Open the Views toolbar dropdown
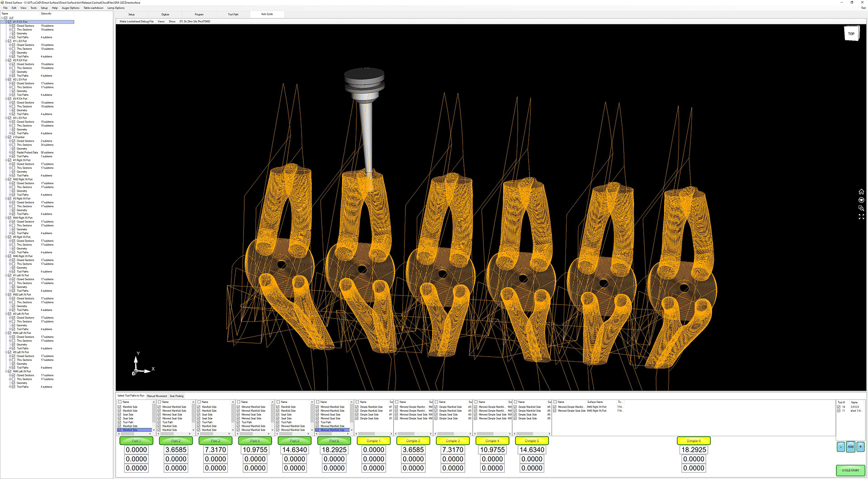Screen dimensions: 868x479 tap(161, 21)
